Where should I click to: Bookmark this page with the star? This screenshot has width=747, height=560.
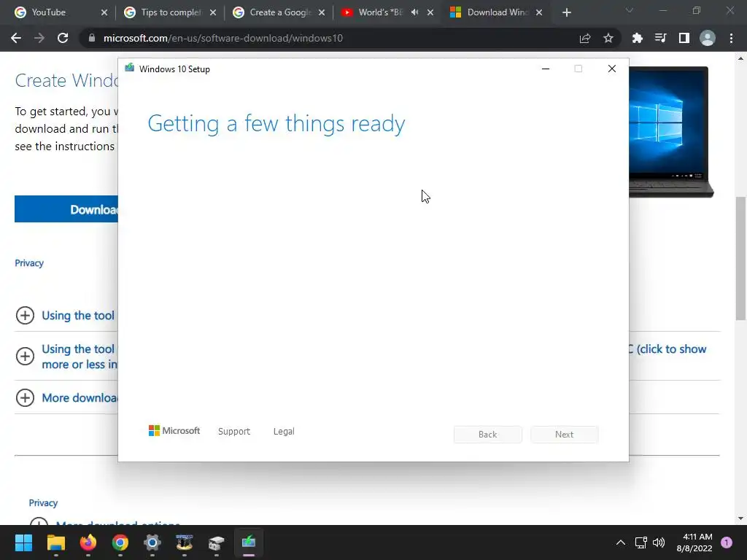click(608, 38)
